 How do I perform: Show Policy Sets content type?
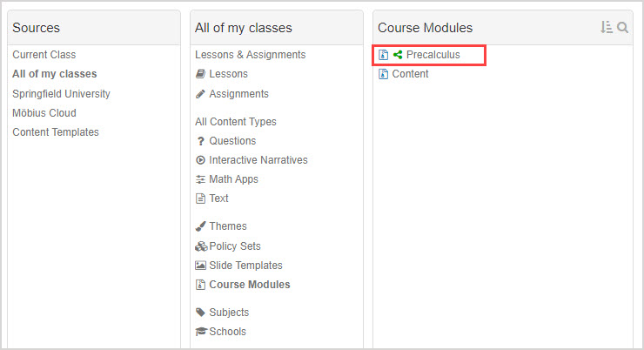(234, 246)
